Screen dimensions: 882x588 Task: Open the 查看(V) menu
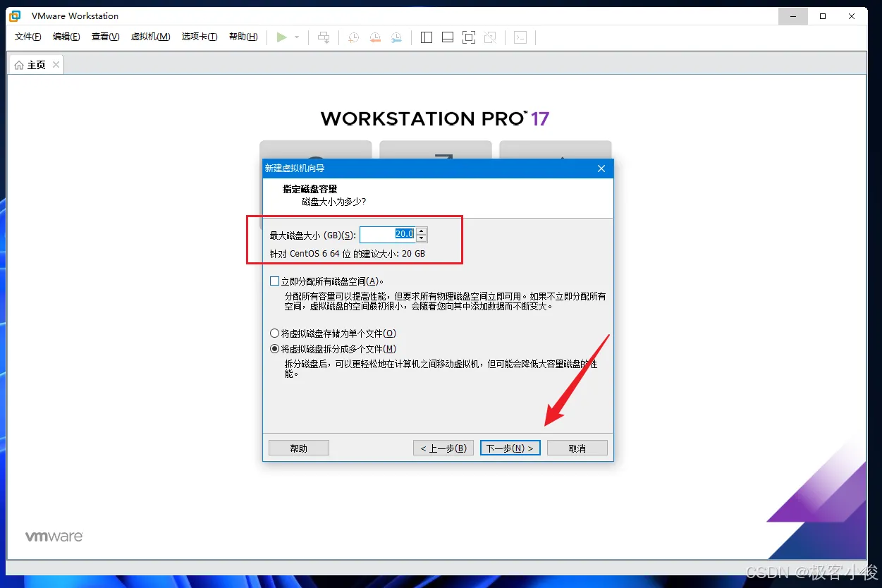pyautogui.click(x=106, y=37)
